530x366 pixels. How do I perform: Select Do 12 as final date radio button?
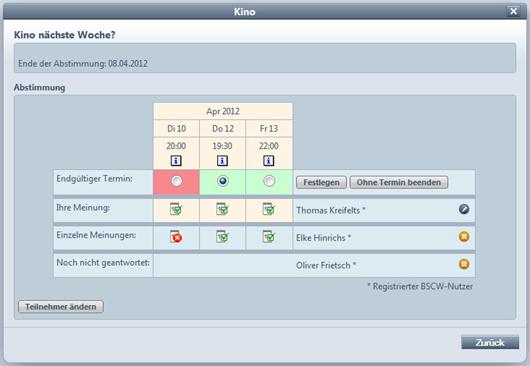[x=223, y=181]
